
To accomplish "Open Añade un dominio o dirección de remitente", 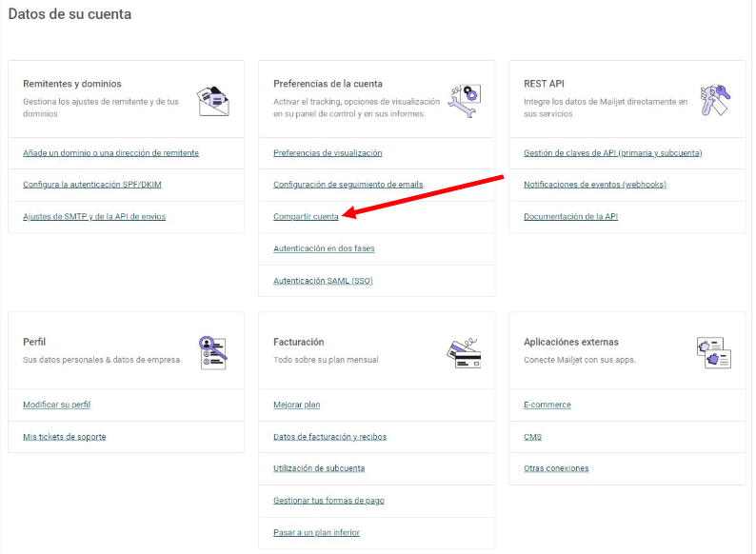I will (x=110, y=153).
